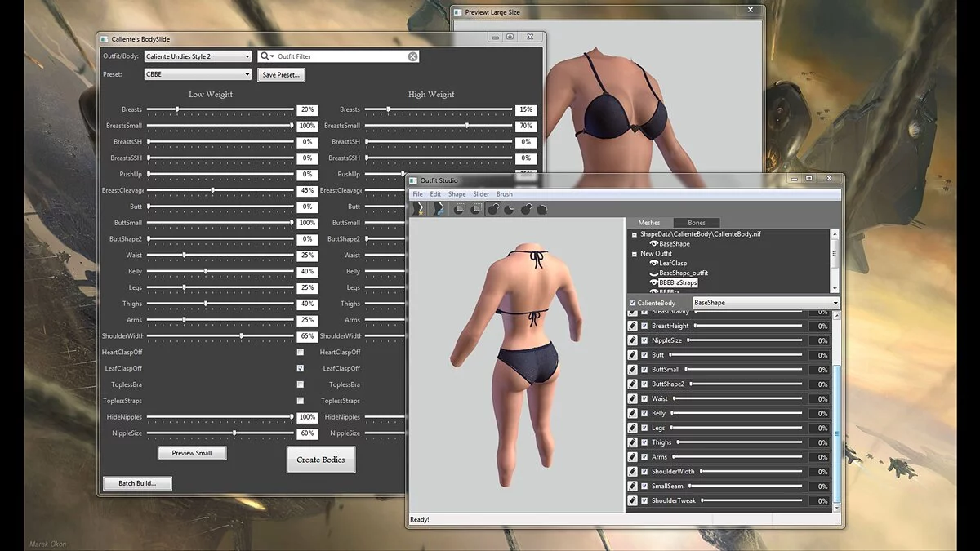The width and height of the screenshot is (980, 551).
Task: Click the outfit filter magnifier icon
Action: coord(266,56)
